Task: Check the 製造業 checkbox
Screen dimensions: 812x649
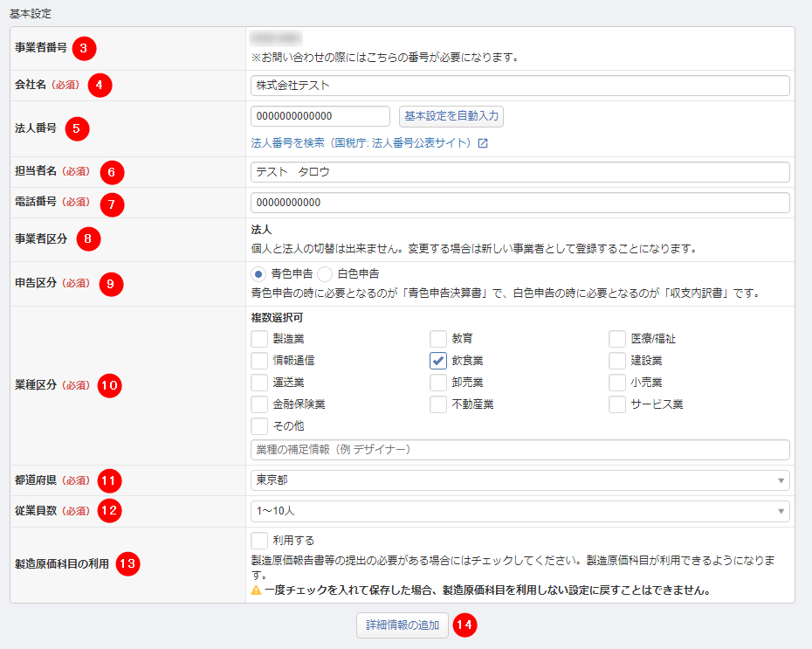Action: 259,339
